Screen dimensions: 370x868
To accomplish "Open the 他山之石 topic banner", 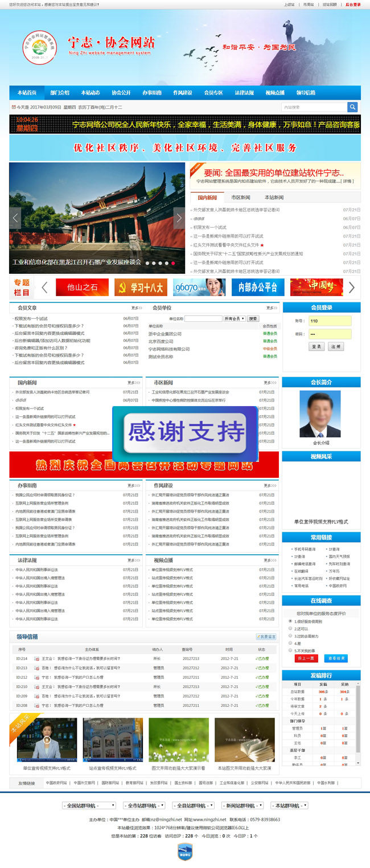I will [83, 287].
